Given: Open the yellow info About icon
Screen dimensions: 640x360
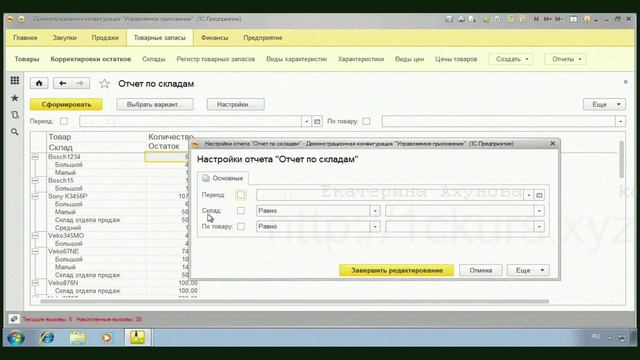Looking at the screenshot, I should pos(587,19).
